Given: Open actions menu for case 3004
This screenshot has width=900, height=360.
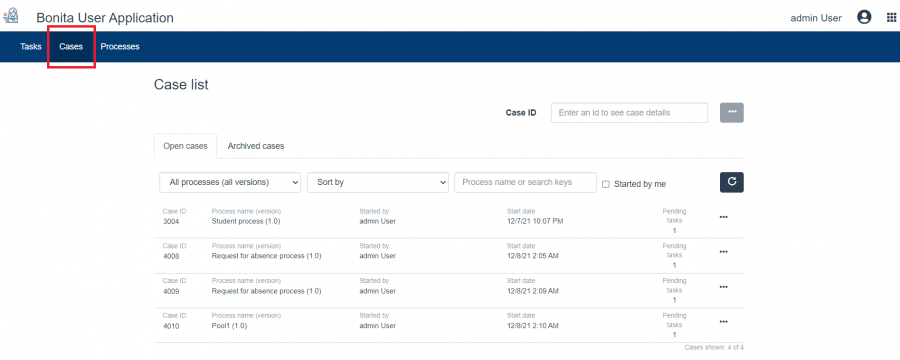Looking at the screenshot, I should [723, 217].
